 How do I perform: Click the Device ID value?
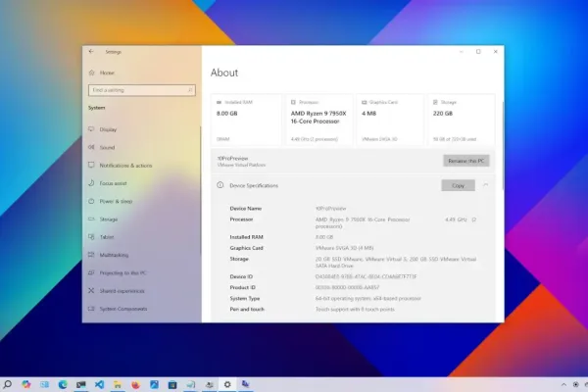(x=366, y=276)
